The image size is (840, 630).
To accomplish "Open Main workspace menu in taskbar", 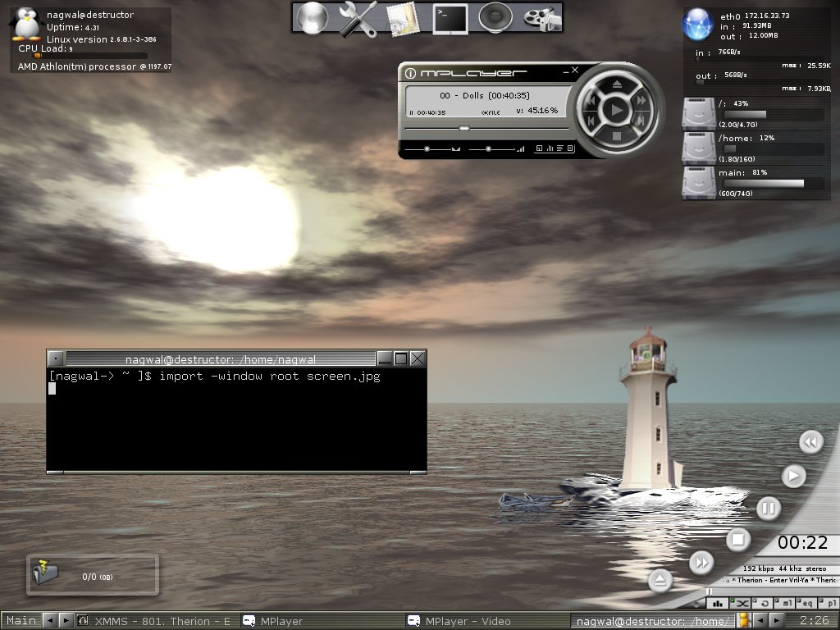I will click(x=21, y=620).
